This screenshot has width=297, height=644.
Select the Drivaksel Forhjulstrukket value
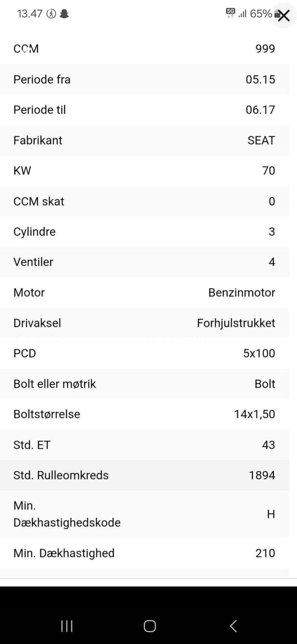click(x=236, y=323)
